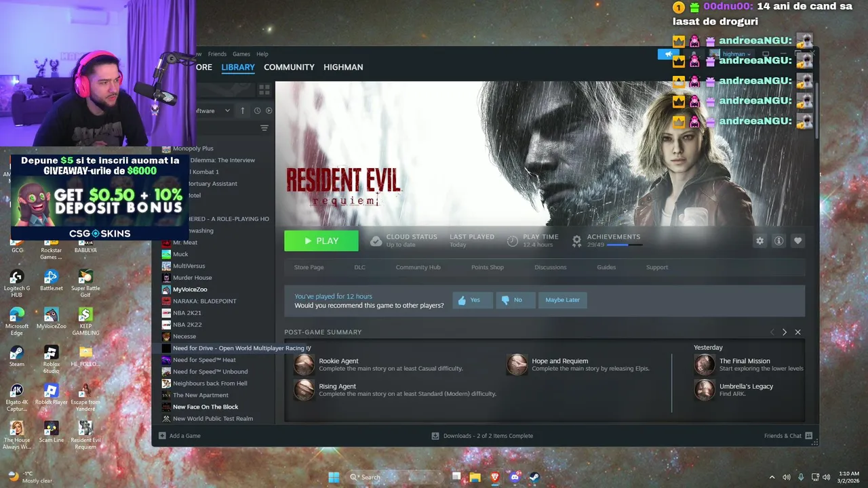Open Roblox Player desktop shortcut

[x=52, y=394]
